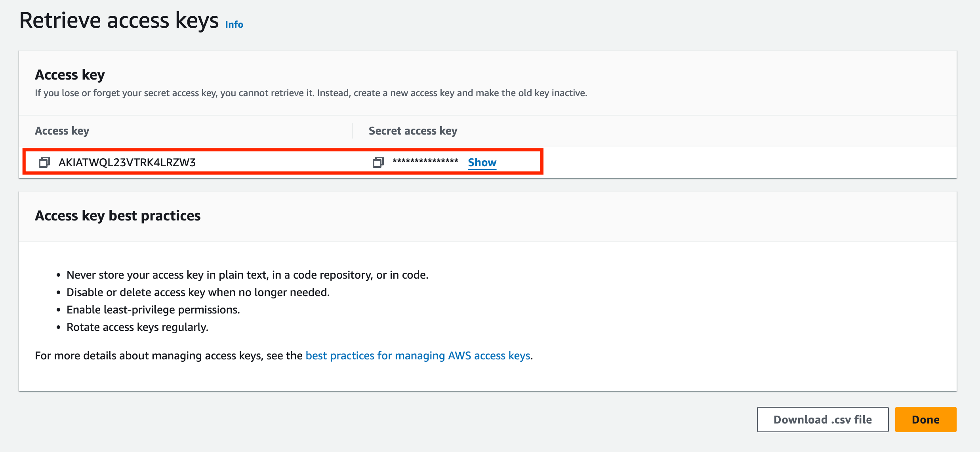Click the "Disable or delete access key" bullet
The width and height of the screenshot is (980, 452).
point(198,292)
